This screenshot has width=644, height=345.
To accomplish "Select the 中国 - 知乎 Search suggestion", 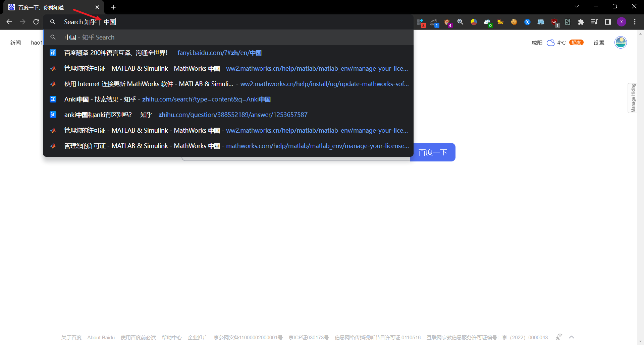I will tap(228, 37).
